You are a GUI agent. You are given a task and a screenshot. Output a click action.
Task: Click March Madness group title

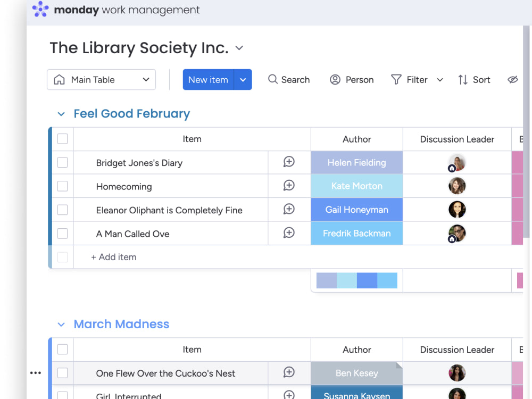(121, 324)
